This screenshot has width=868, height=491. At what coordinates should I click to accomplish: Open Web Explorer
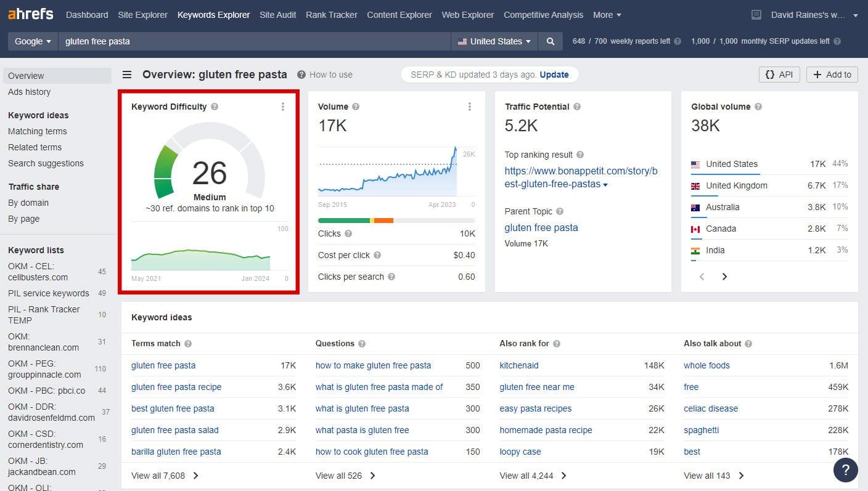tap(468, 15)
